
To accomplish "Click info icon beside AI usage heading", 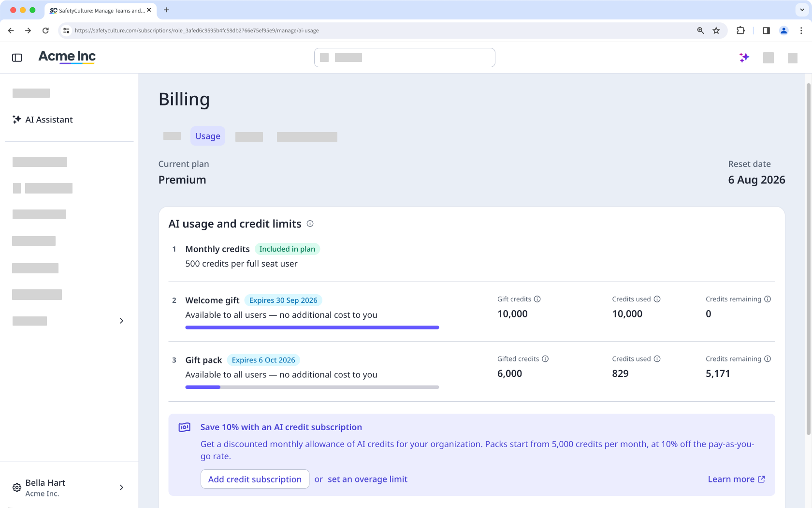I will coord(310,224).
